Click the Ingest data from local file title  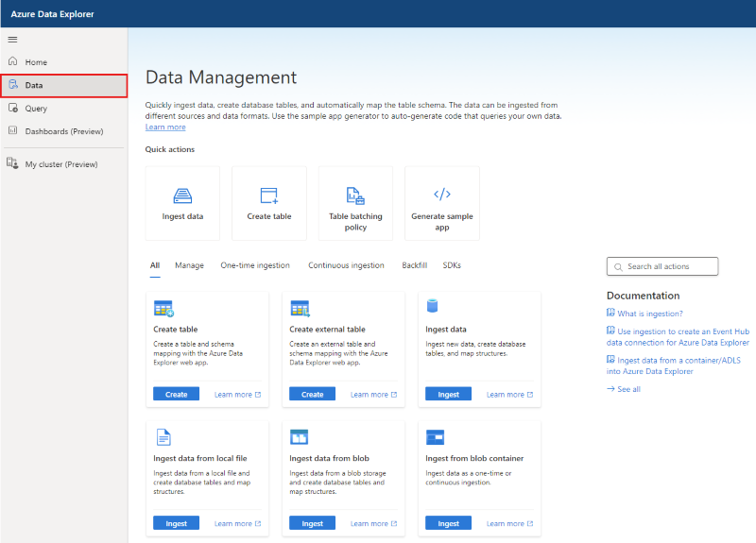point(200,458)
